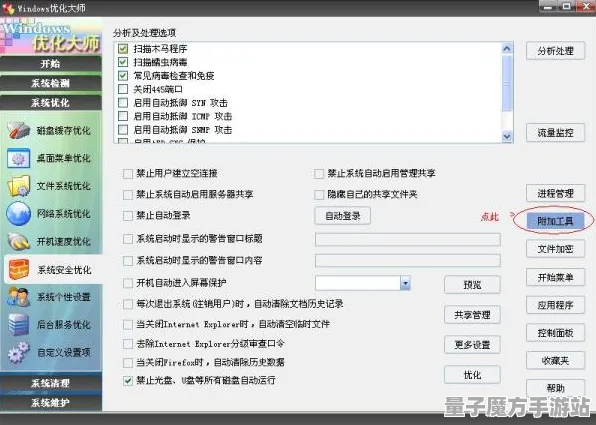Enable 禁止用户建立空连接 checkbox
Screen dimensions: 596x425
(128, 174)
